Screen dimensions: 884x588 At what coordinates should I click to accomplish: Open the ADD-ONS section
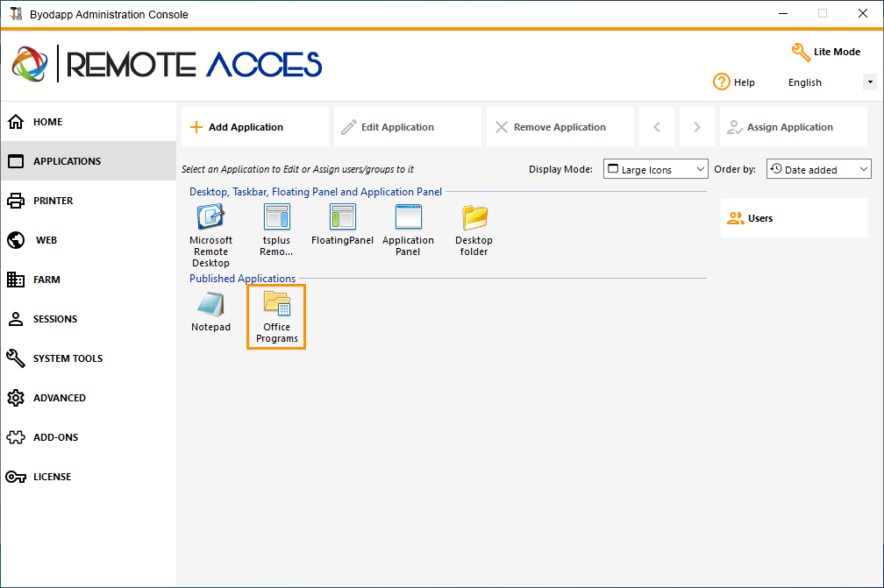pyautogui.click(x=89, y=437)
